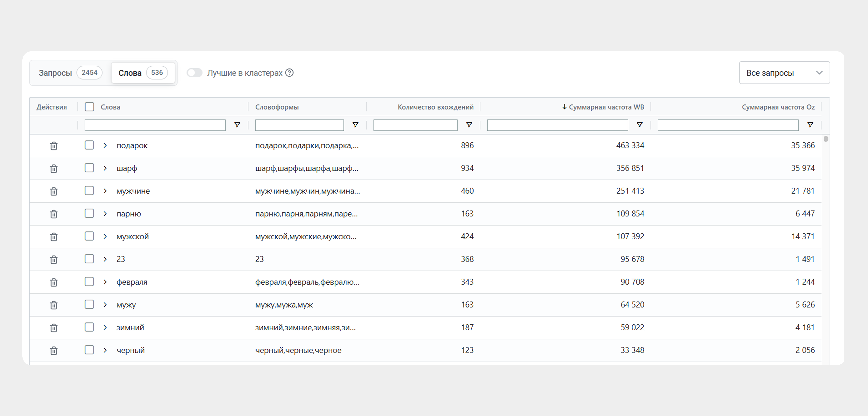Check the 23 row checkbox
This screenshot has width=868, height=416.
(x=89, y=259)
